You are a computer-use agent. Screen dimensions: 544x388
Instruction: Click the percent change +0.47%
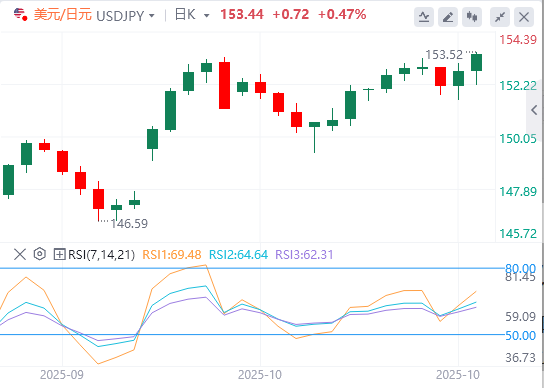click(x=342, y=15)
